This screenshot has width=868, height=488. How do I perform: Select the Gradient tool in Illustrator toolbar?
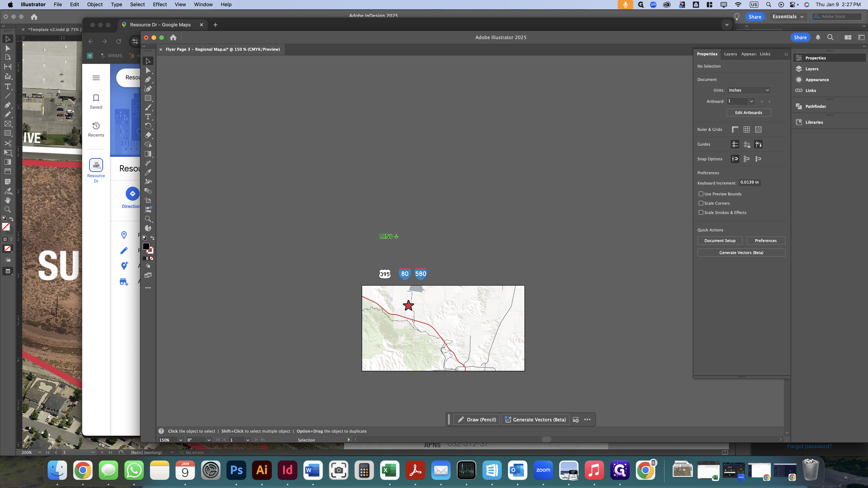148,154
